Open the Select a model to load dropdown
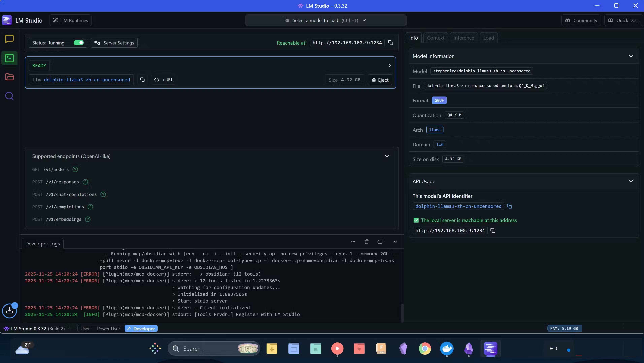This screenshot has height=363, width=644. click(325, 20)
